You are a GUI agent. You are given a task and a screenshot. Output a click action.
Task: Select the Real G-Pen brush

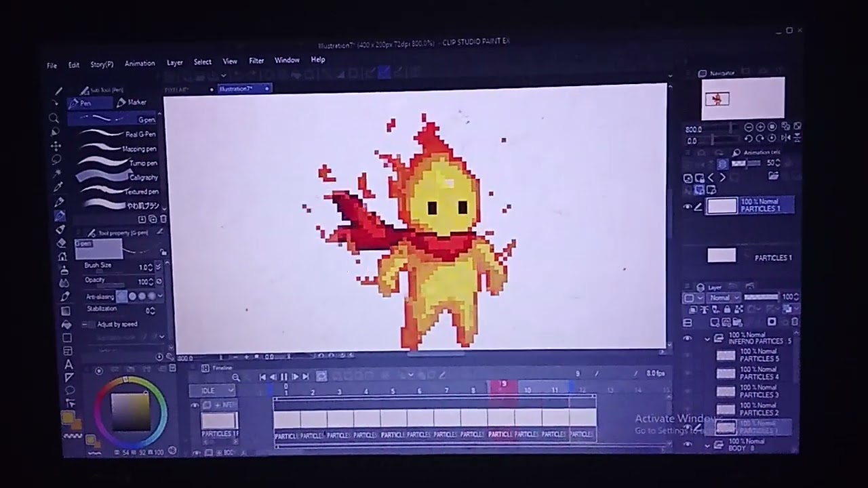(115, 134)
